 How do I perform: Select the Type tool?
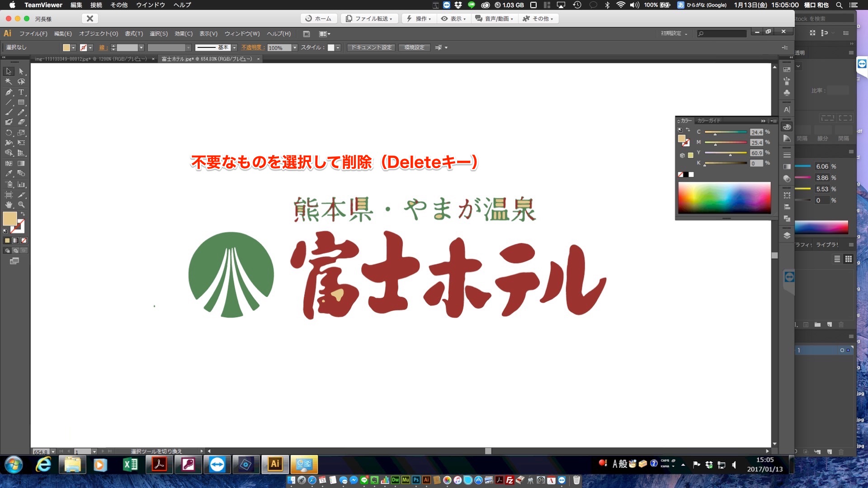click(x=21, y=92)
